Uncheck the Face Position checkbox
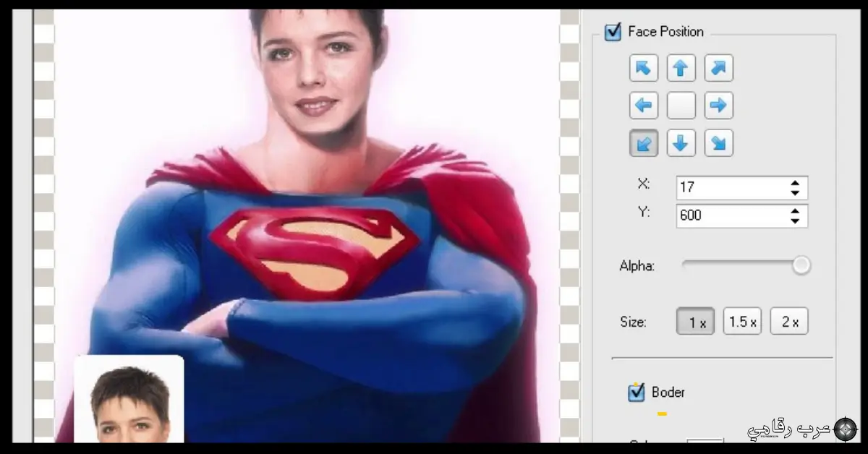Image resolution: width=868 pixels, height=454 pixels. (x=613, y=32)
